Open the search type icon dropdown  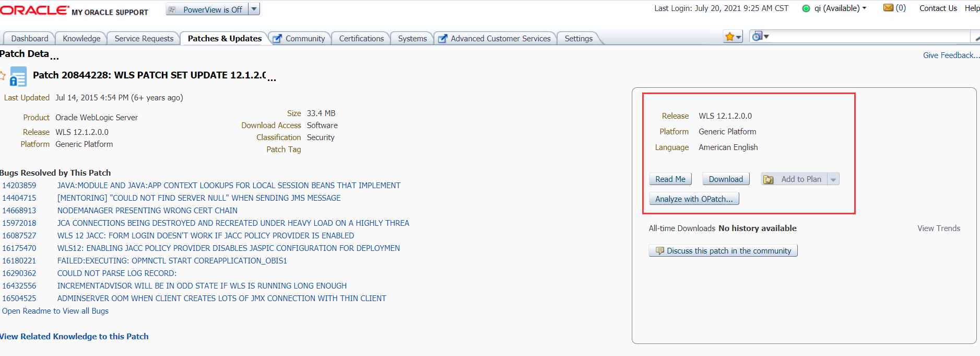point(760,36)
